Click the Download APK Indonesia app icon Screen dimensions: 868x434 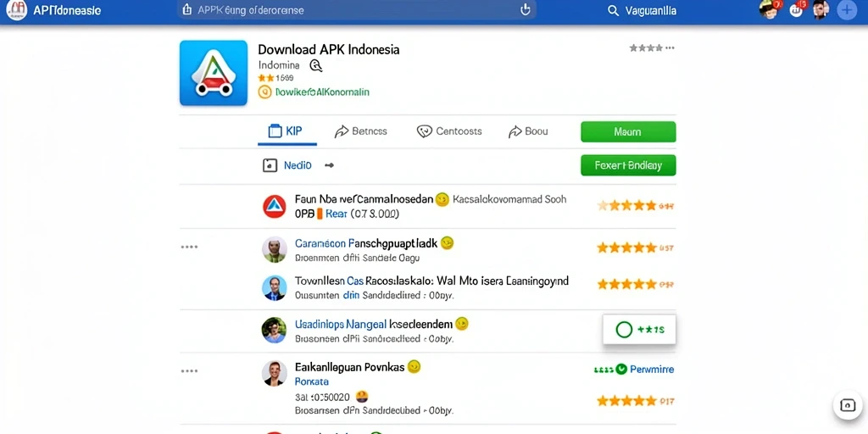(213, 73)
